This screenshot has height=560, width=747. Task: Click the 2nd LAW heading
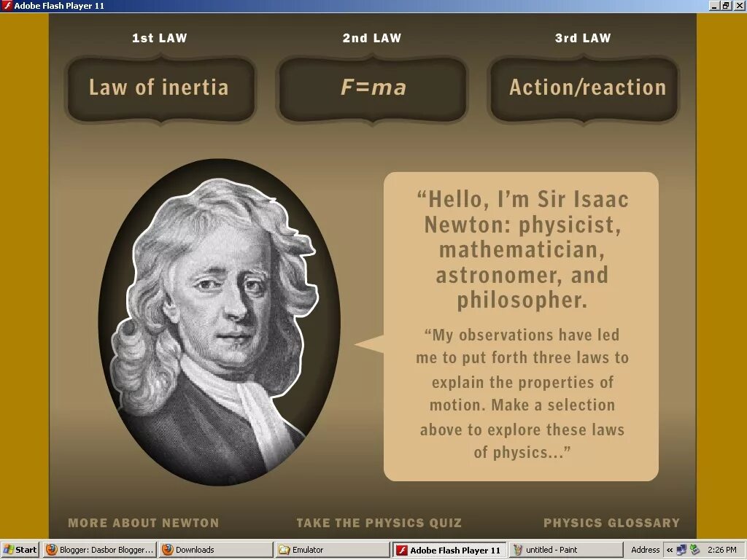(x=372, y=38)
